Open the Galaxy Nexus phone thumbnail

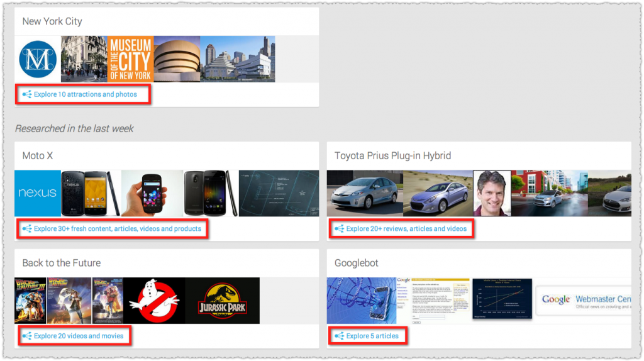211,194
